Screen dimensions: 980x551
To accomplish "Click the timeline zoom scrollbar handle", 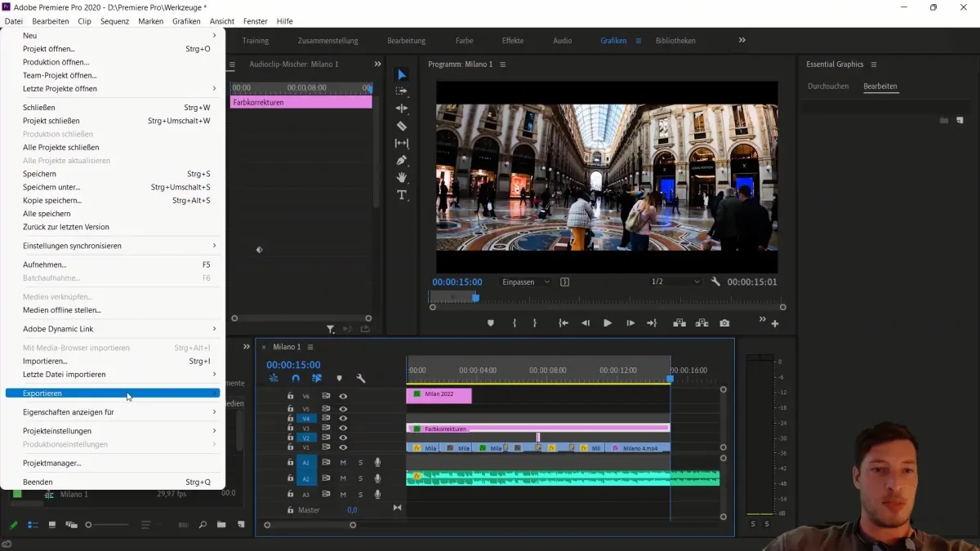I will (x=310, y=525).
